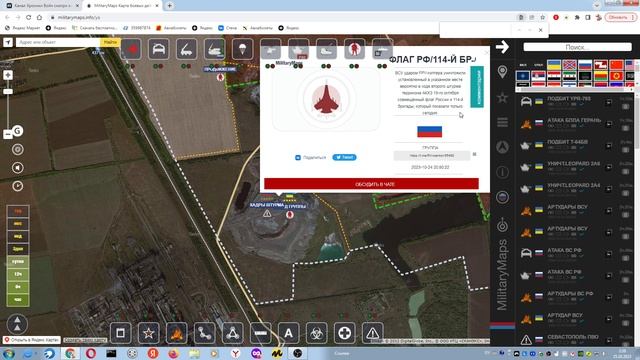Filter by the China flag
This screenshot has width=640, height=360.
(616, 65)
